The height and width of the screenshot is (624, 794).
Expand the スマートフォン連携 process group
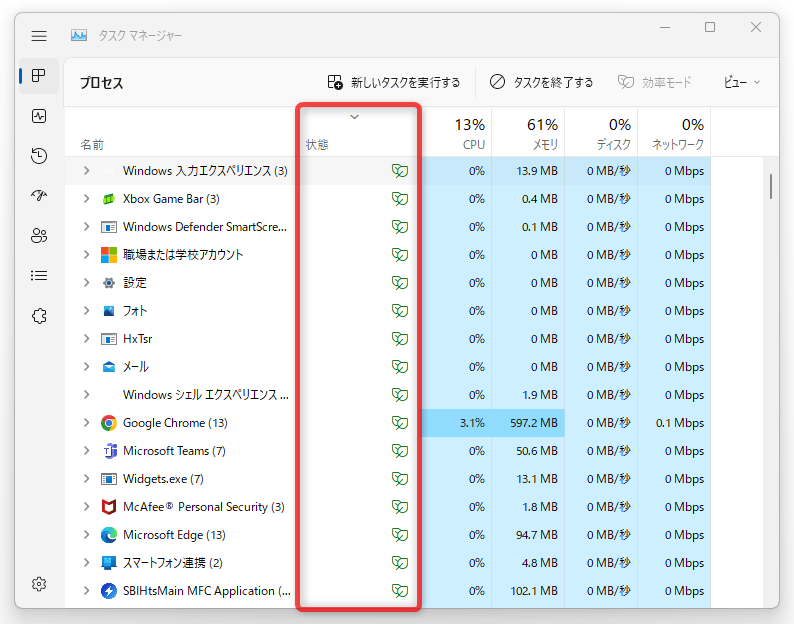tap(87, 563)
